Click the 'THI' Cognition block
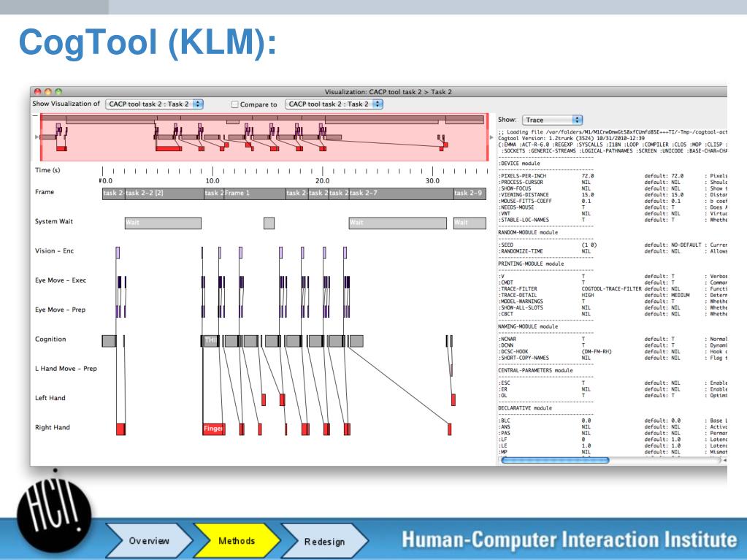This screenshot has width=747, height=560. click(210, 340)
